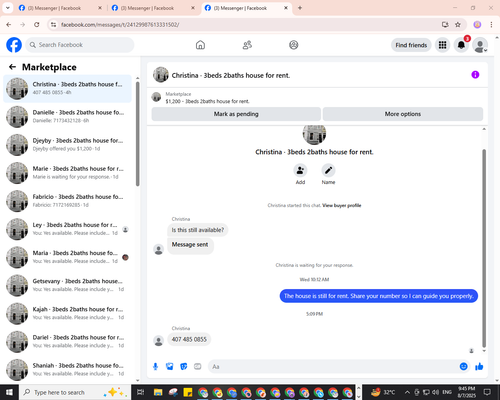Open the Maria conversation
The width and height of the screenshot is (500, 400).
67,257
